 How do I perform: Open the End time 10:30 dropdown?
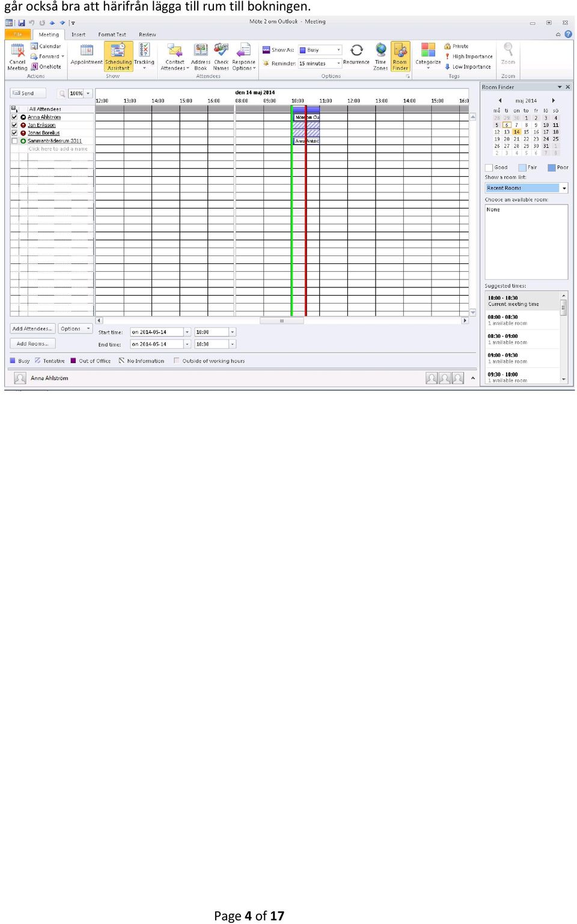(x=233, y=344)
